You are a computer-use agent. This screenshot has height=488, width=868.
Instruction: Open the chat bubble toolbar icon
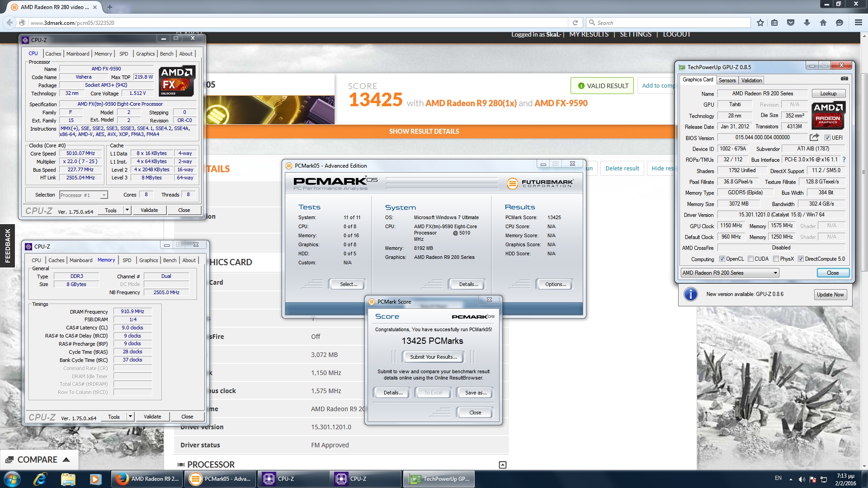(x=840, y=23)
